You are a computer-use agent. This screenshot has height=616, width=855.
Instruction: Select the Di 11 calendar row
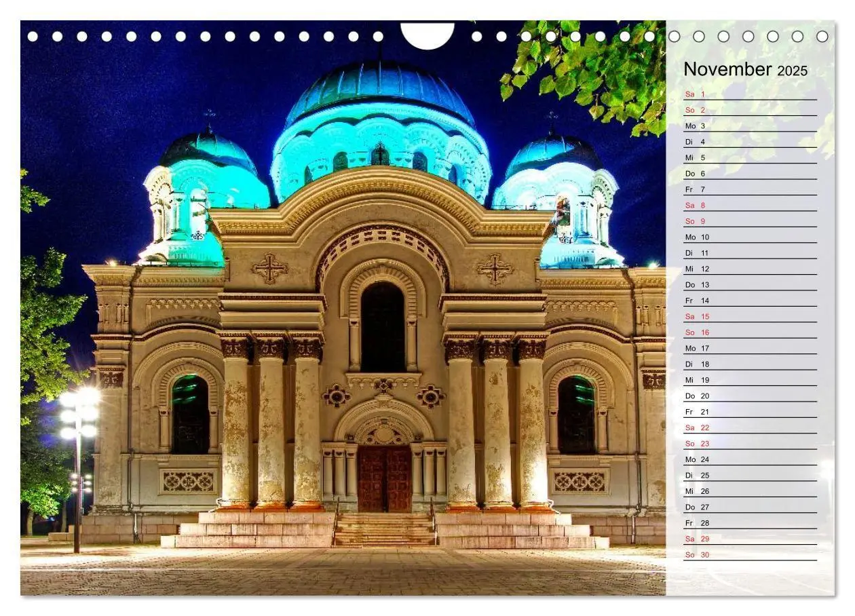pyautogui.click(x=750, y=253)
